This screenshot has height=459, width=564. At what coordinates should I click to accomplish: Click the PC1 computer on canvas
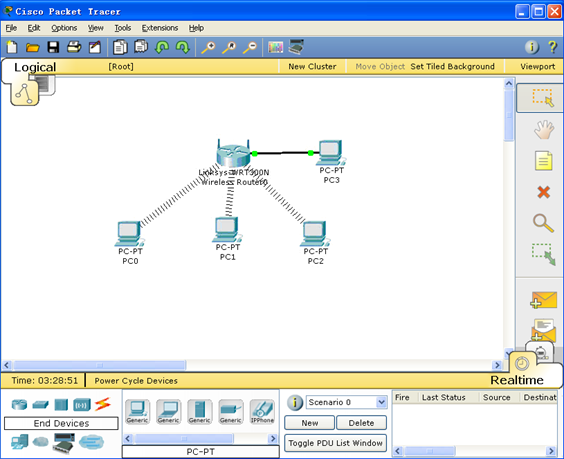tap(227, 230)
